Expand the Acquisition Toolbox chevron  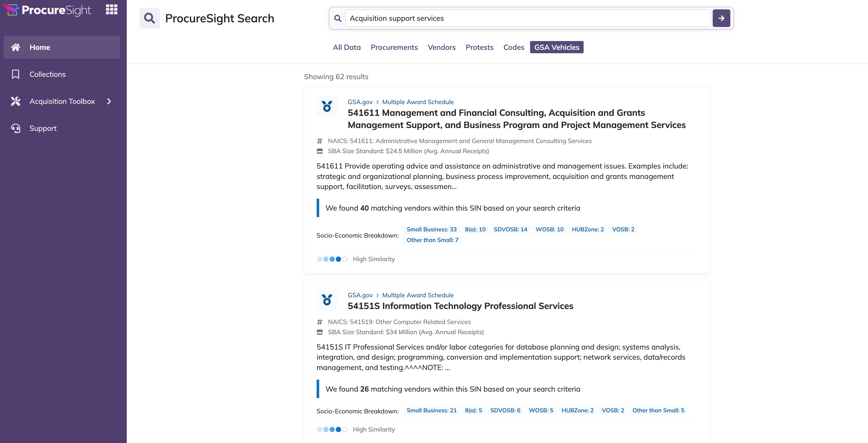109,101
